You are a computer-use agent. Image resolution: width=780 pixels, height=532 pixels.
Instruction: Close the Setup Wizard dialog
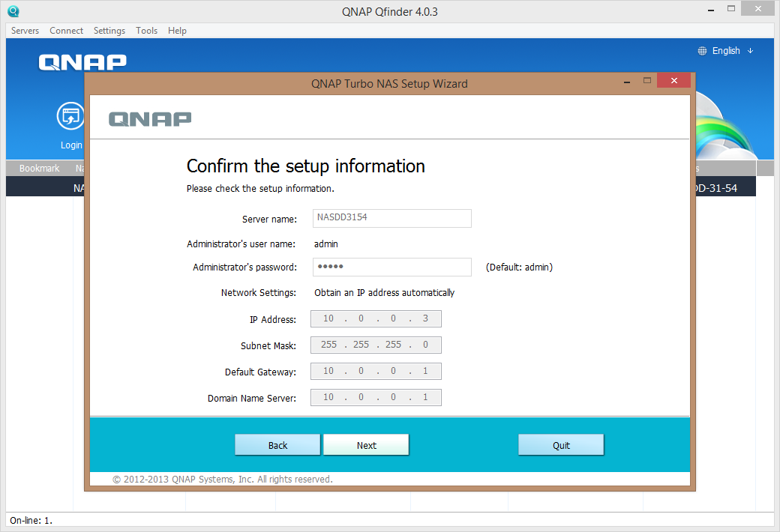673,80
